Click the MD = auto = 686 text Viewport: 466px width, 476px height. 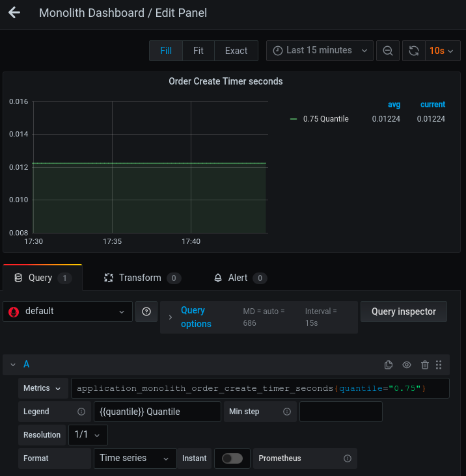pyautogui.click(x=264, y=317)
